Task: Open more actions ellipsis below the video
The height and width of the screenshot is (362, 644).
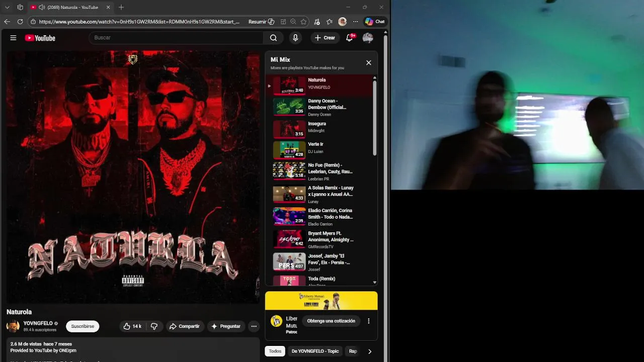Action: (x=254, y=326)
